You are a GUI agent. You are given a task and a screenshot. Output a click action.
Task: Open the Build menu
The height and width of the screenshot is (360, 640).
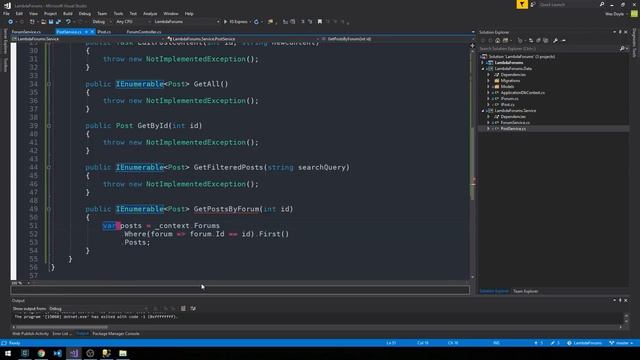point(68,13)
